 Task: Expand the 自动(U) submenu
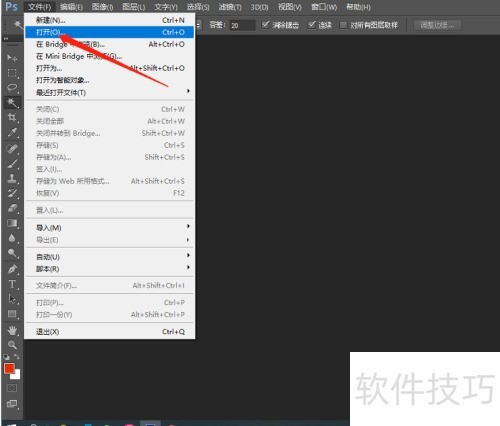click(x=109, y=257)
